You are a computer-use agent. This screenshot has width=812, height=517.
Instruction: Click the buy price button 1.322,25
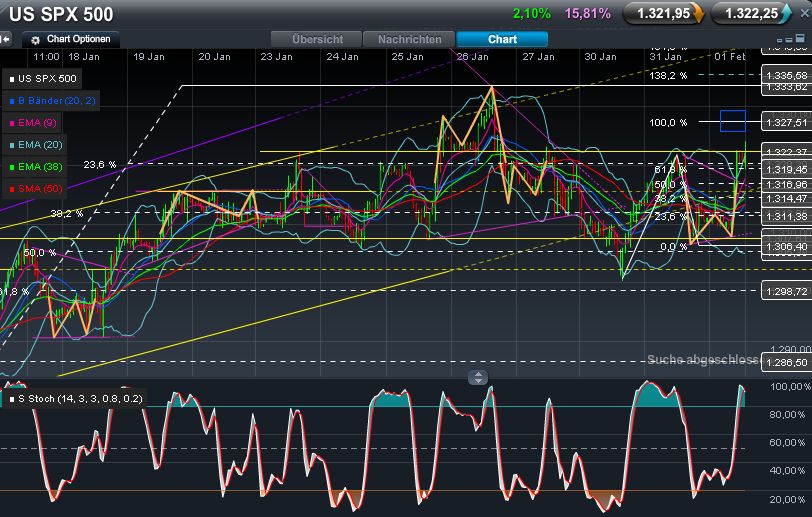click(751, 13)
